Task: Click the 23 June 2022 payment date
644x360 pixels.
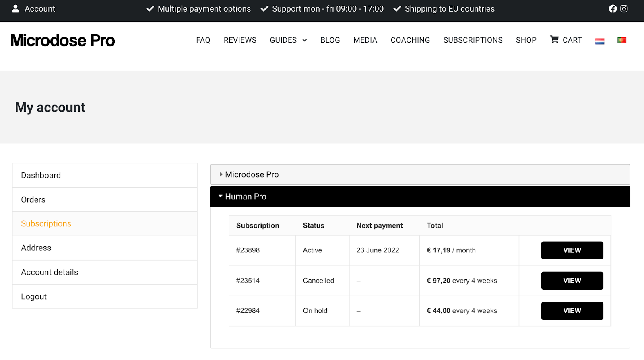Action: click(x=378, y=250)
